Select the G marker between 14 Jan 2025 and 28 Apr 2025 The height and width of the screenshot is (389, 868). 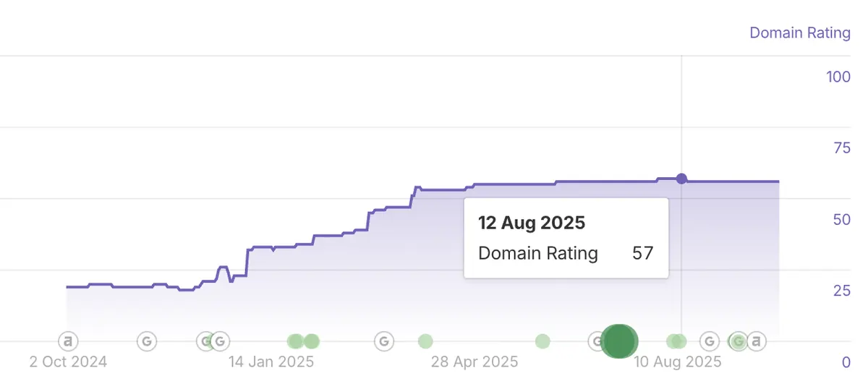[x=384, y=341]
